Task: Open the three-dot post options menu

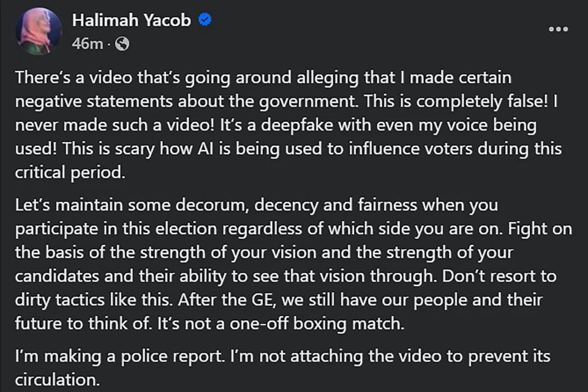Action: [558, 29]
